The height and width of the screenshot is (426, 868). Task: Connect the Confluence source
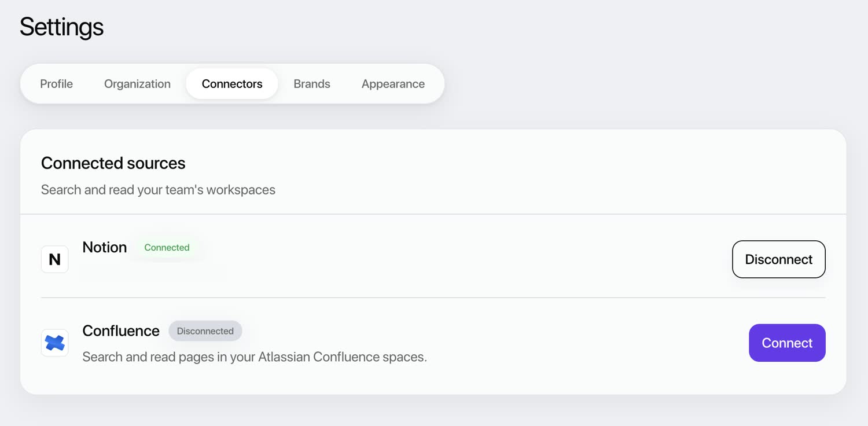point(787,343)
